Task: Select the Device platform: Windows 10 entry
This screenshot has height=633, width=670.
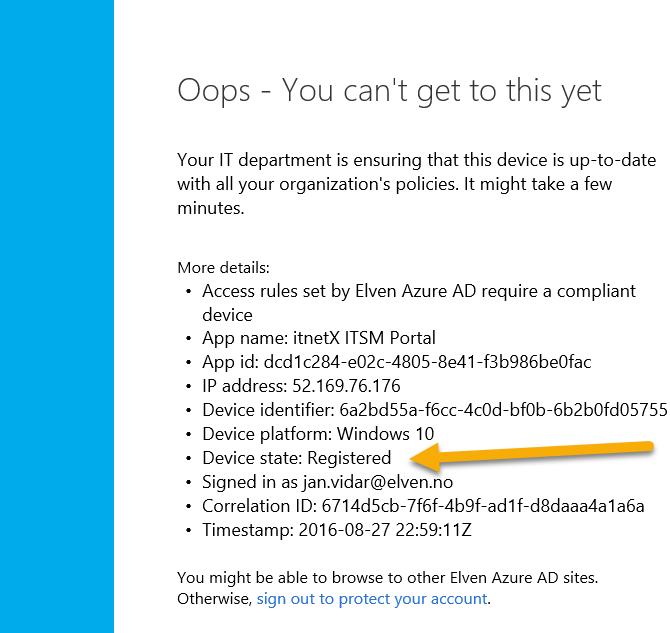Action: pos(318,434)
